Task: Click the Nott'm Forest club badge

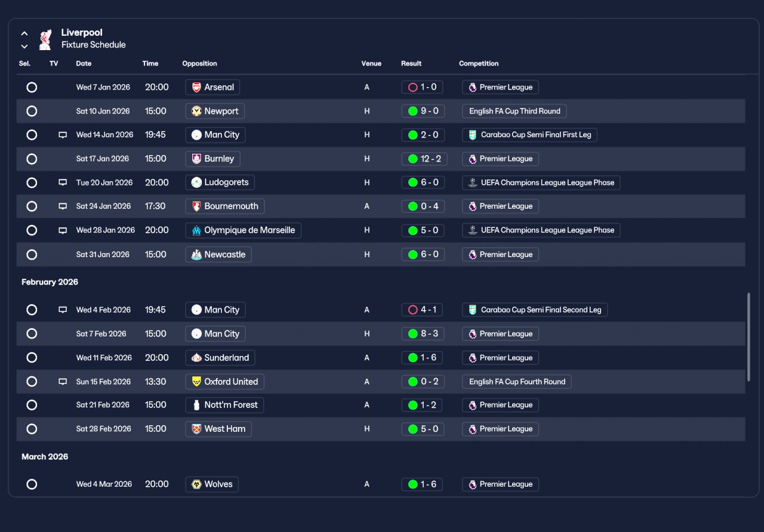Action: coord(196,405)
